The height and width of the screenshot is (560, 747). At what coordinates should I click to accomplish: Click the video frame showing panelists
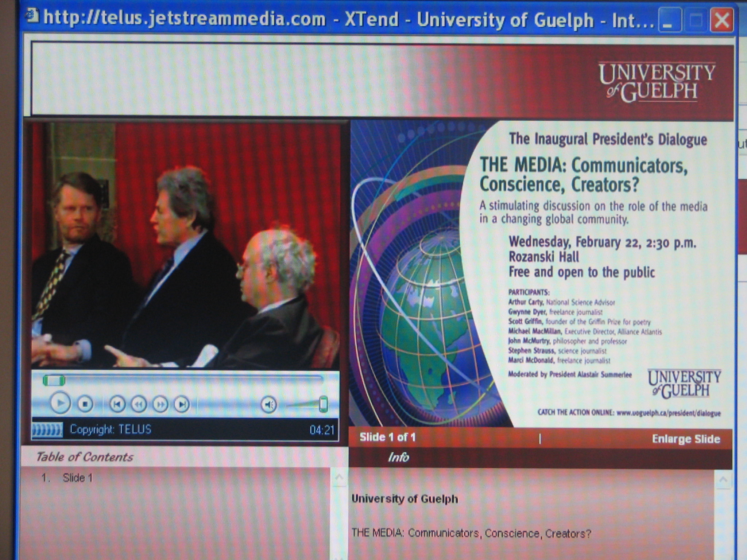[186, 245]
